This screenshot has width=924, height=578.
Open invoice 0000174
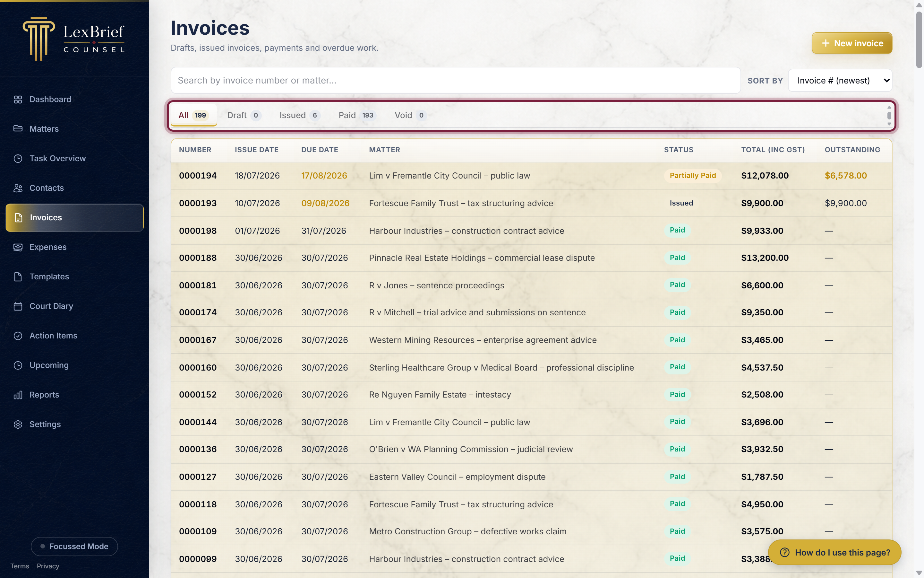tap(532, 313)
